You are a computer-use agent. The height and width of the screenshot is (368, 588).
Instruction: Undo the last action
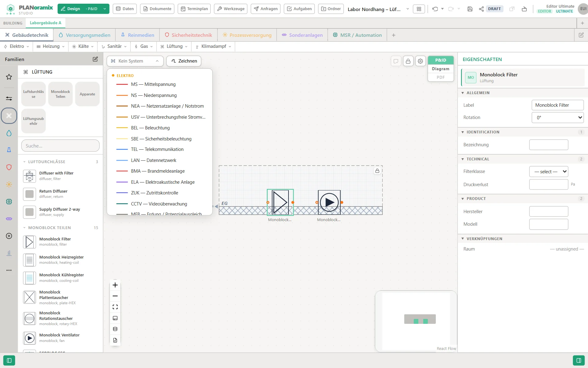[x=435, y=9]
